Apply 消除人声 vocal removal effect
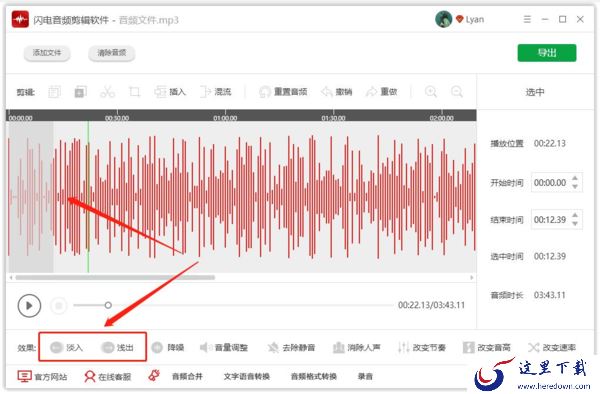This screenshot has height=394, width=600. (357, 347)
